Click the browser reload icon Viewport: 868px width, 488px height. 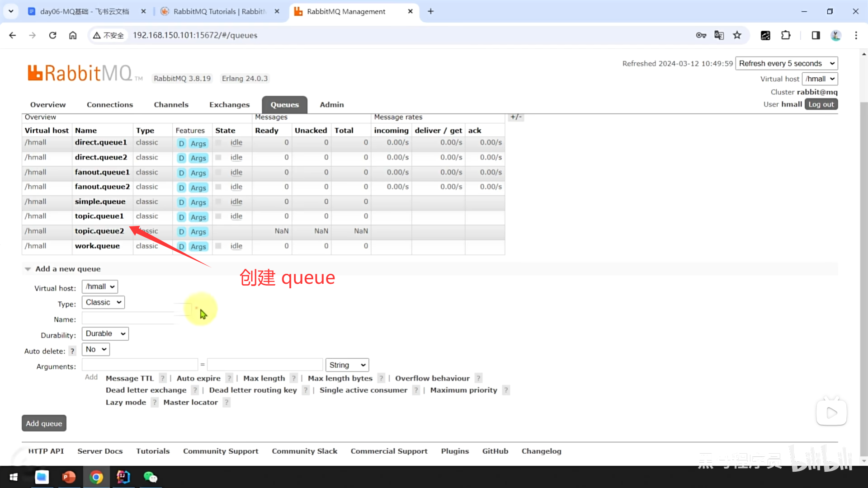point(53,35)
